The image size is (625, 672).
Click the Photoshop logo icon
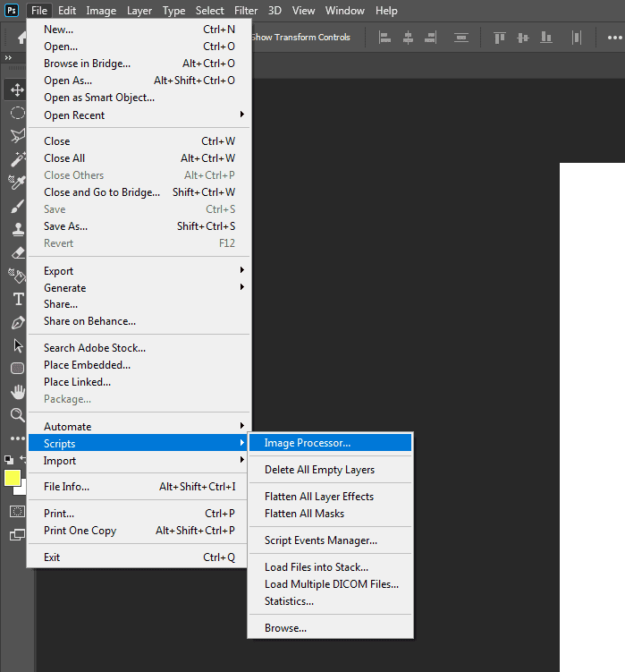pos(12,10)
